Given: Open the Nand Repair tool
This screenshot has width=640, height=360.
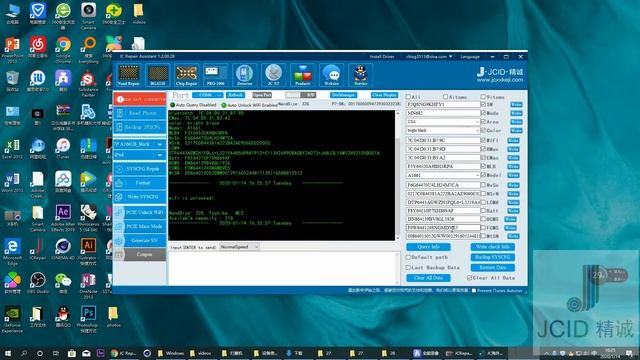Looking at the screenshot, I should [129, 75].
